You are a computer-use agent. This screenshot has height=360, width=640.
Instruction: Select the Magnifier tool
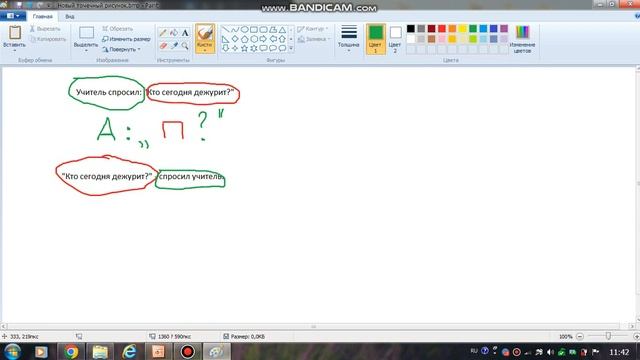click(x=185, y=46)
